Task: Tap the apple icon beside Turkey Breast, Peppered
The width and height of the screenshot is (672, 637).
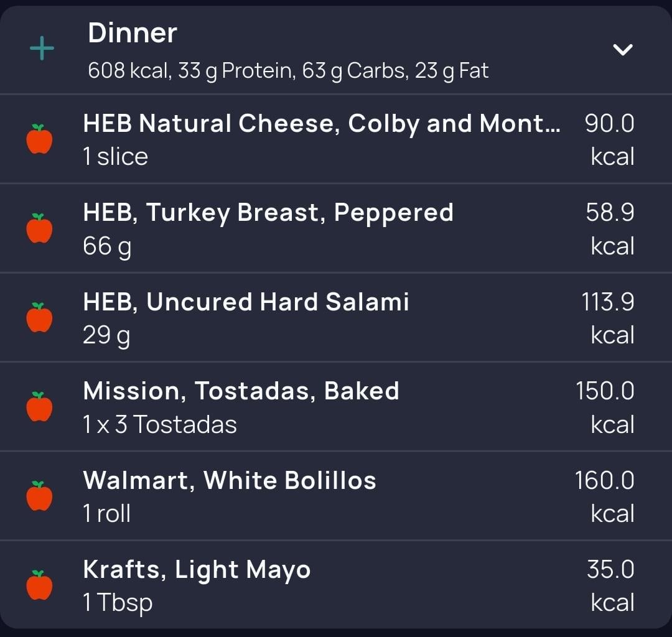Action: click(39, 228)
